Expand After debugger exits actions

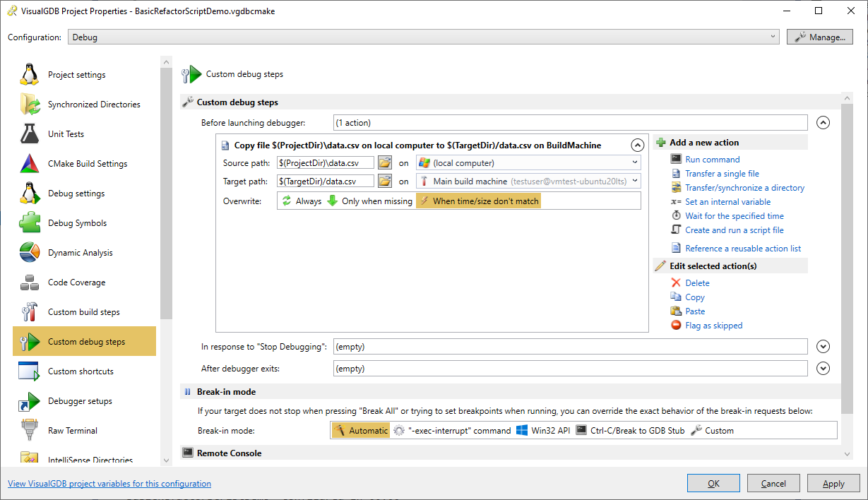[x=823, y=369]
